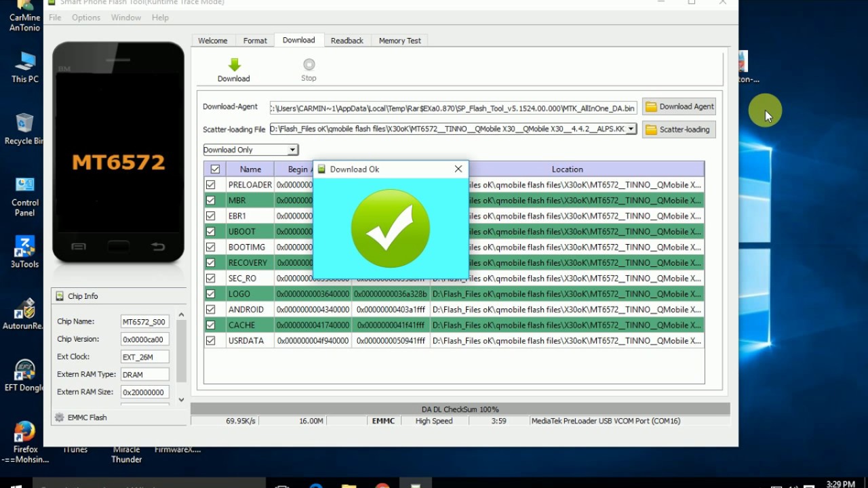The height and width of the screenshot is (488, 868).
Task: Click the green Download arrow icon
Action: click(234, 65)
